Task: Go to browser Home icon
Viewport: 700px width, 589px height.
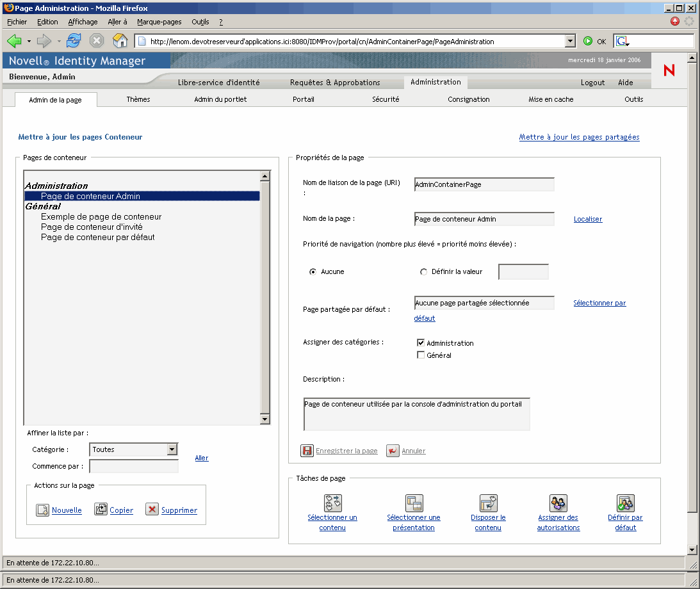Action: [x=120, y=41]
